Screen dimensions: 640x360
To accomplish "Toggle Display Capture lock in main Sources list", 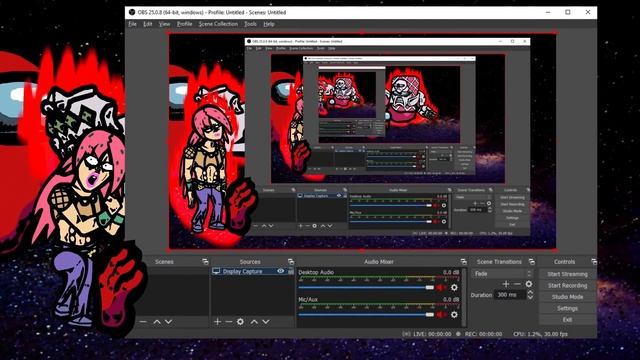I will [x=291, y=271].
